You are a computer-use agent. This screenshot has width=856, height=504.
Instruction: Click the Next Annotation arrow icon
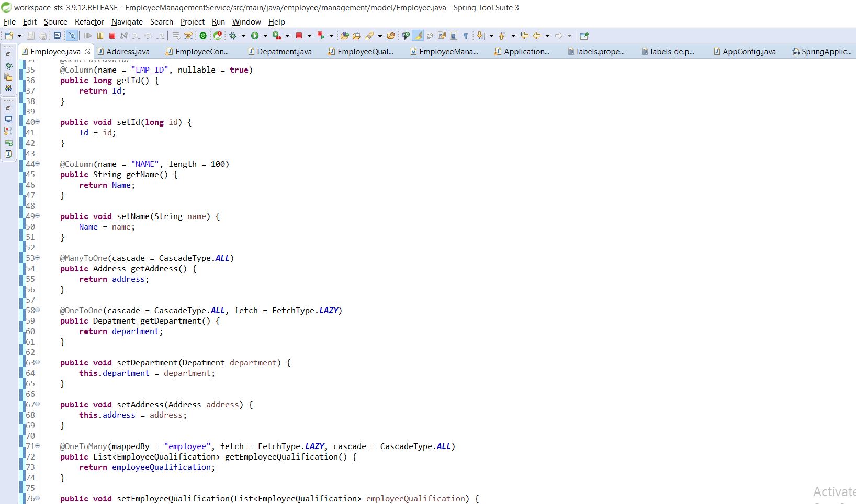pyautogui.click(x=481, y=36)
